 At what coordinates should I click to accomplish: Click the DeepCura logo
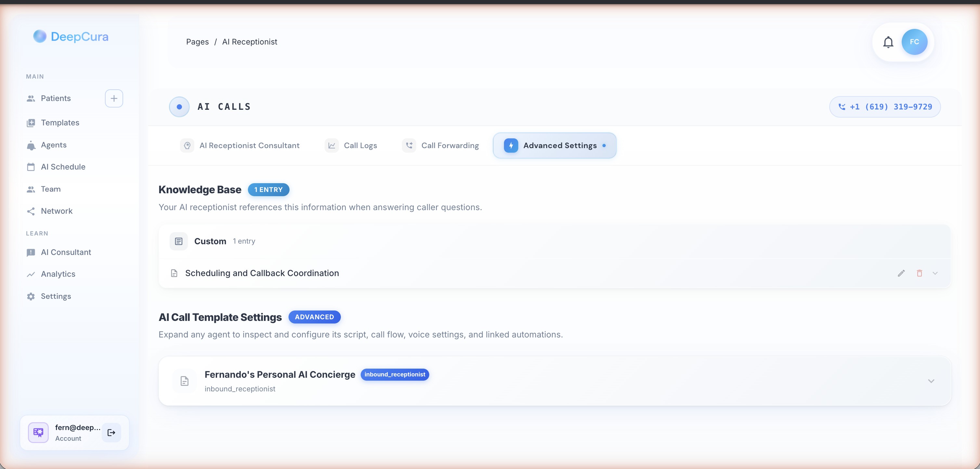[x=71, y=36]
